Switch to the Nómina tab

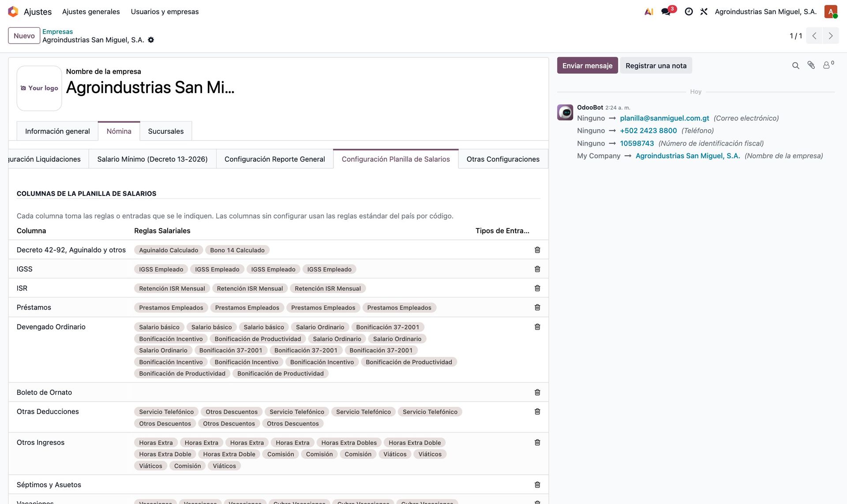pyautogui.click(x=119, y=131)
